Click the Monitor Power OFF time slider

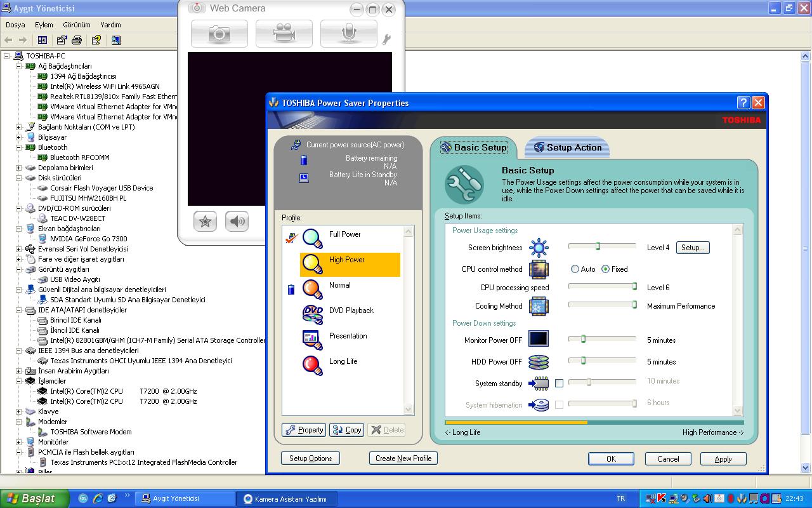[602, 339]
